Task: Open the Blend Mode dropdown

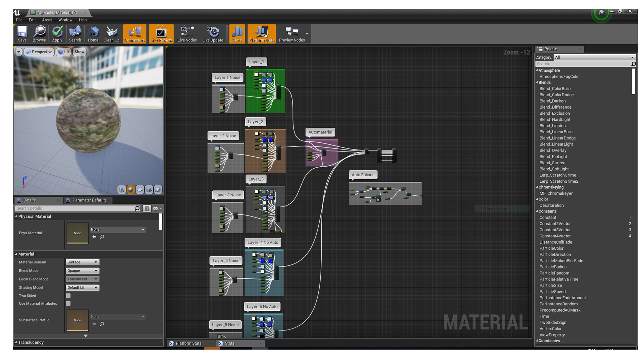Action: [82, 270]
